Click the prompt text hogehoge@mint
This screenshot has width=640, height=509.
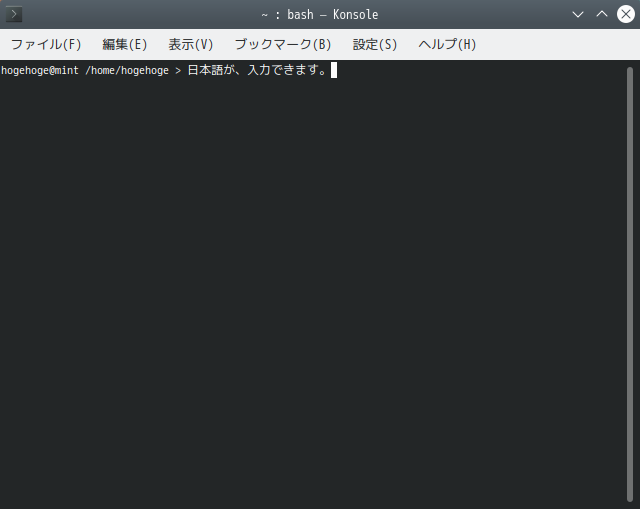40,71
